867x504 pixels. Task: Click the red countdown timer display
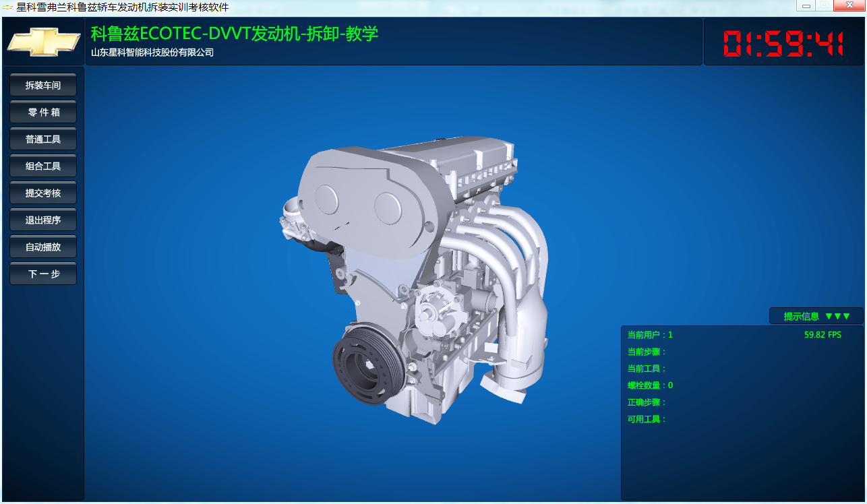[783, 43]
